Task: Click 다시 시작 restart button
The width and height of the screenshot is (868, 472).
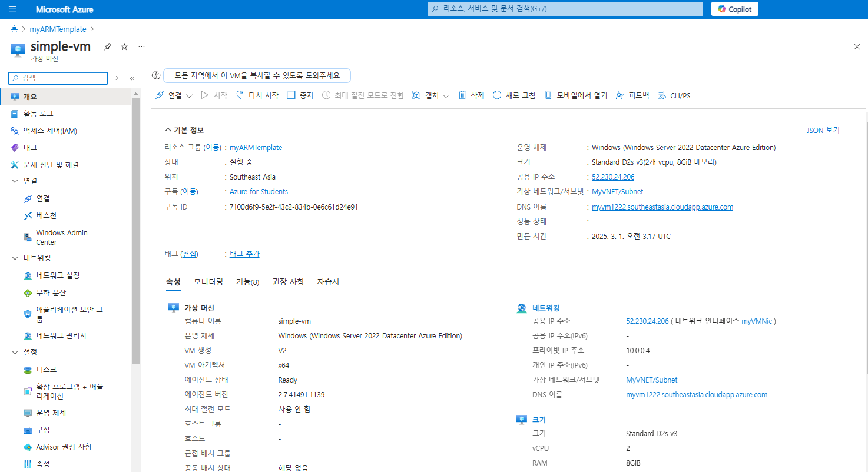Action: pyautogui.click(x=257, y=95)
